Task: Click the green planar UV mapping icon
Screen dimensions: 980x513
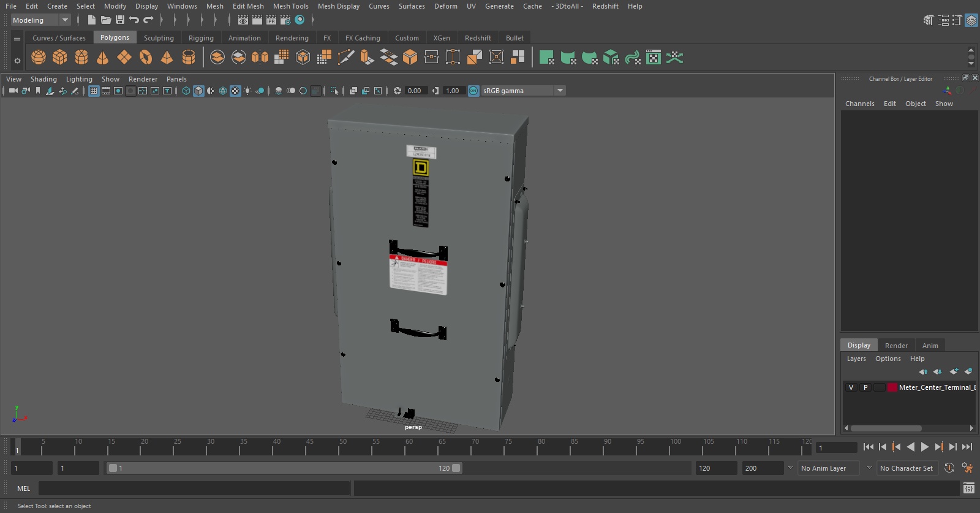Action: click(x=547, y=58)
